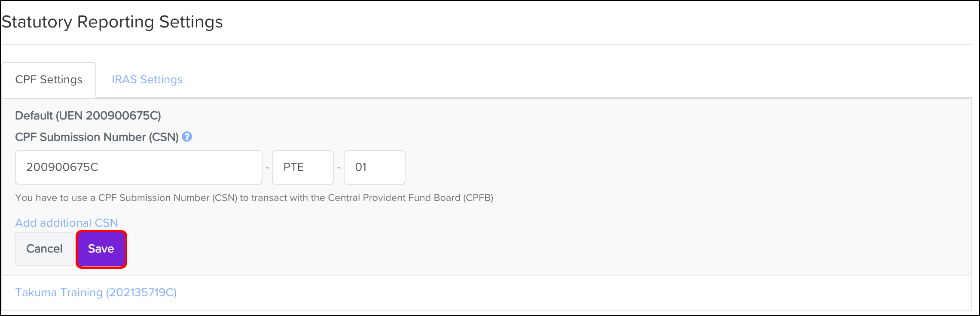Viewport: 980px width, 316px height.
Task: Click the CPF Submission Number (CSN) label
Action: click(x=97, y=137)
